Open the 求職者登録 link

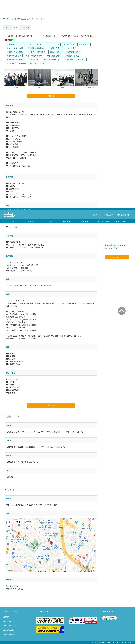[109, 215]
